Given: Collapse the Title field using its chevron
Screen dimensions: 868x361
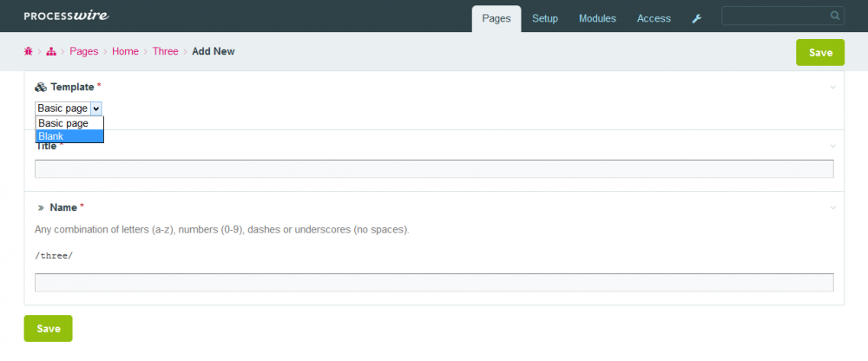Looking at the screenshot, I should (833, 146).
